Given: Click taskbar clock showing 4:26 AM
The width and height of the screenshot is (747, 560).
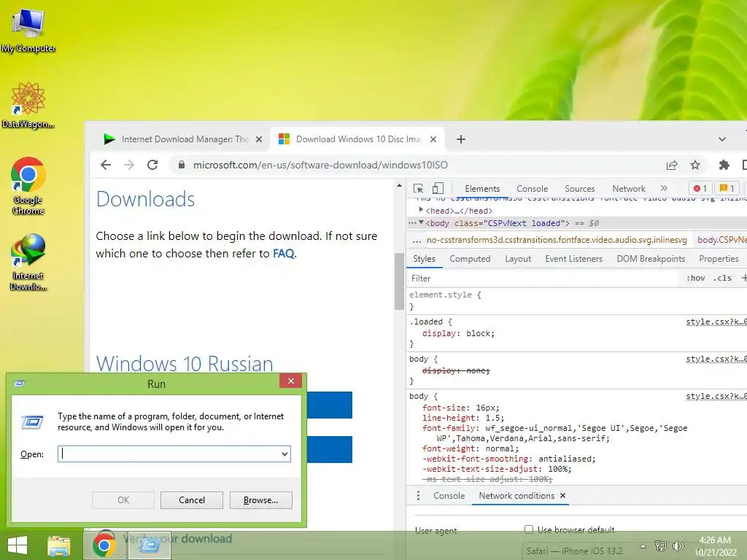Looking at the screenshot, I should tap(715, 546).
